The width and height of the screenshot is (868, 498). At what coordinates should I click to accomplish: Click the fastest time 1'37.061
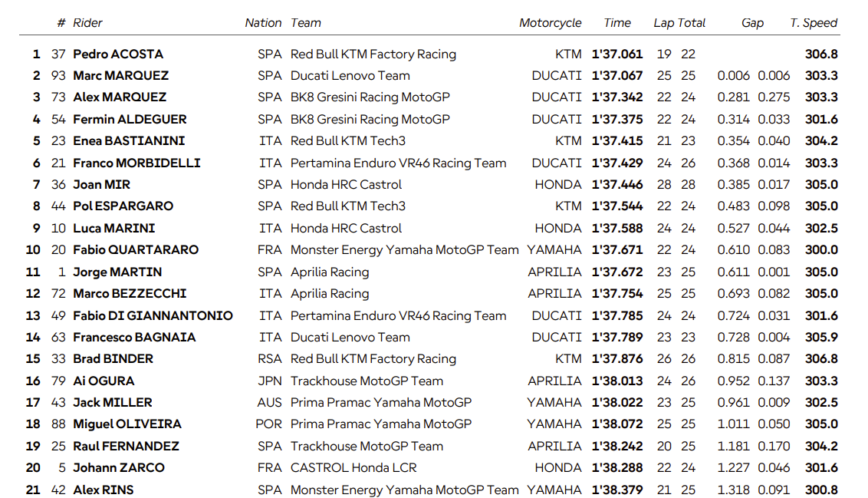pyautogui.click(x=617, y=54)
